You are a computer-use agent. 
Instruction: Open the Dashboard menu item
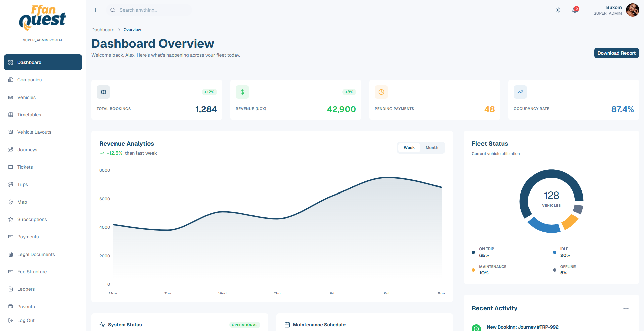pyautogui.click(x=43, y=62)
